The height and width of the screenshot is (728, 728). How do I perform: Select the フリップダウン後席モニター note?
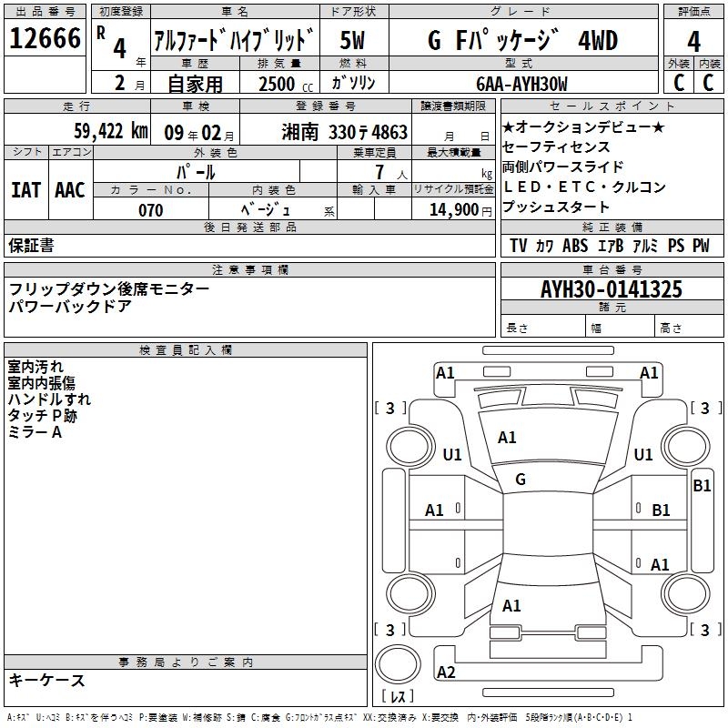point(108,289)
